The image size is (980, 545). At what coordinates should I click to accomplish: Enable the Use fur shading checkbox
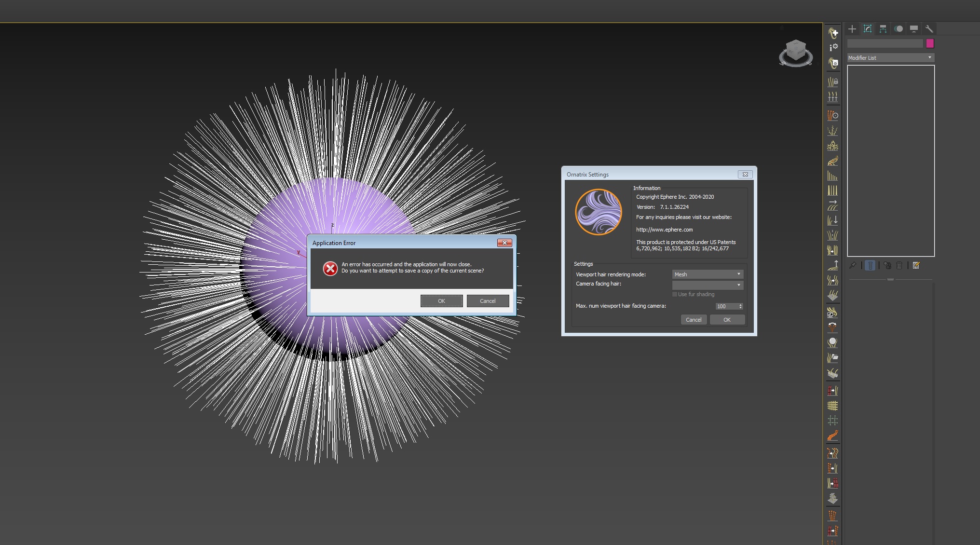pos(675,294)
